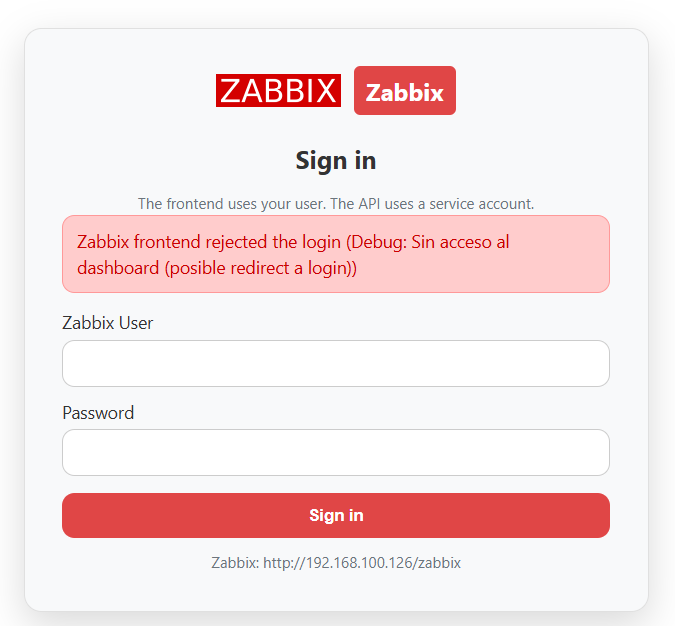The width and height of the screenshot is (675, 626).
Task: Click "Zabbix frontend rejected the login" error text
Action: (209, 242)
